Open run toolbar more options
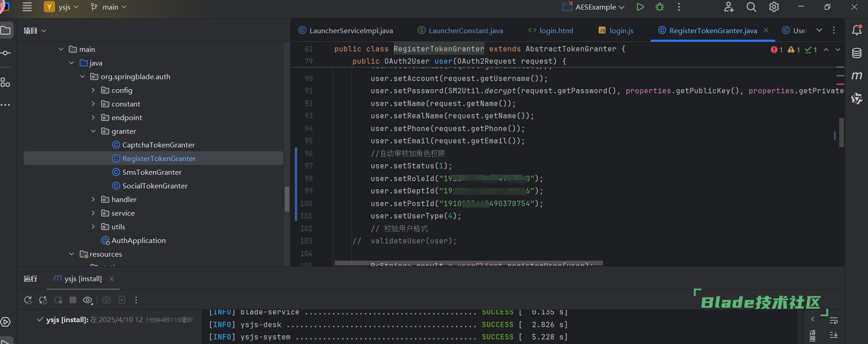This screenshot has width=868, height=344. point(136,300)
